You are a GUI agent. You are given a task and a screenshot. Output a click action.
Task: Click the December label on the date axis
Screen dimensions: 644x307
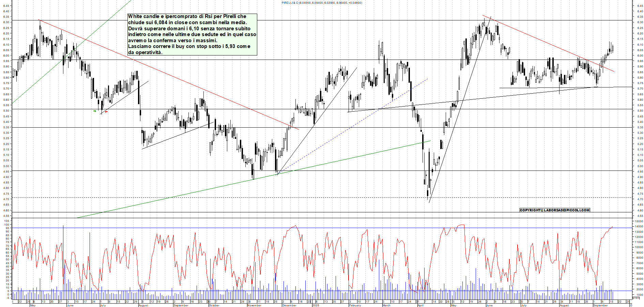pos(289,305)
